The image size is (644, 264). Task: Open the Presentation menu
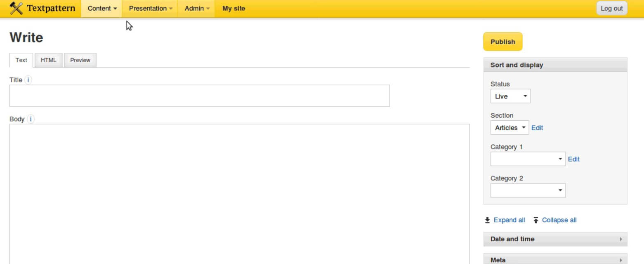click(x=150, y=8)
